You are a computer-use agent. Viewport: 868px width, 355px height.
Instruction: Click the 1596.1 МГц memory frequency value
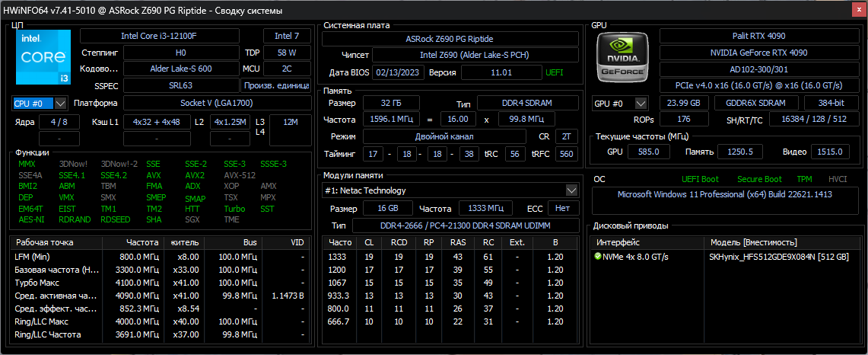click(391, 120)
